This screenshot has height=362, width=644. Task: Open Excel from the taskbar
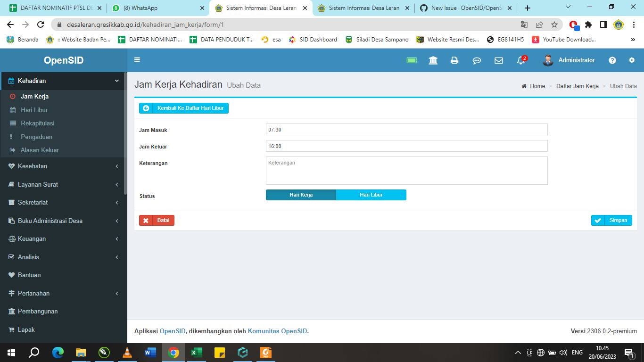(197, 352)
